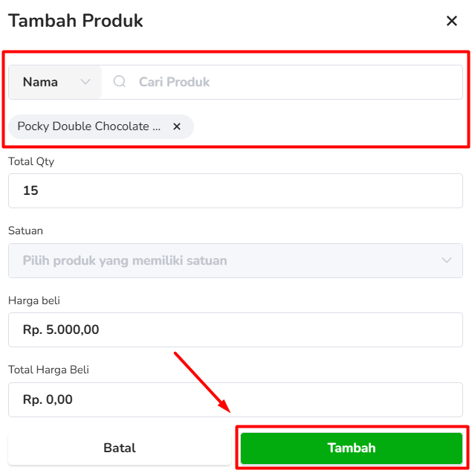The width and height of the screenshot is (472, 476).
Task: Click the Total Harga Beli field
Action: click(235, 399)
